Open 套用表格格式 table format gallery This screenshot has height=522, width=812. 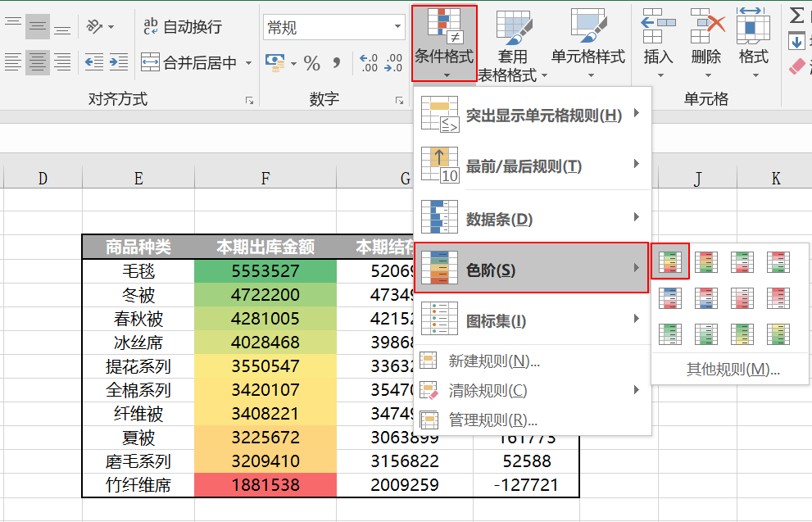(x=513, y=46)
